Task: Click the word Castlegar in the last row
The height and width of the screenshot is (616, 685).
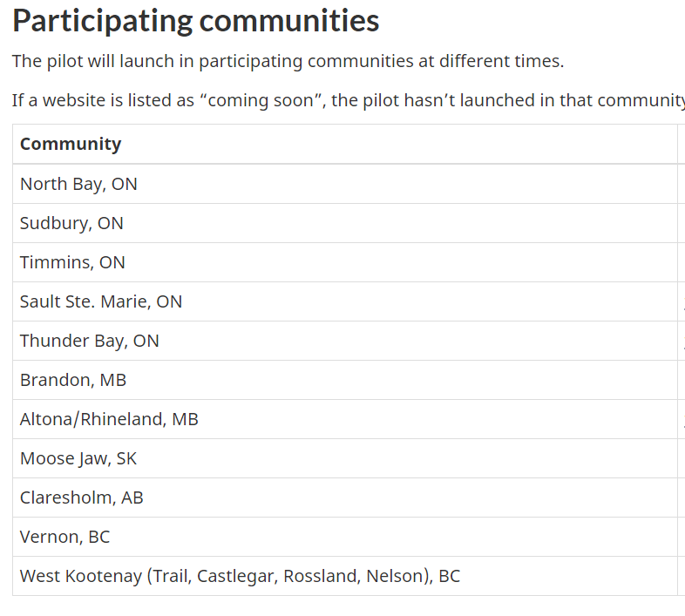Action: 237,576
